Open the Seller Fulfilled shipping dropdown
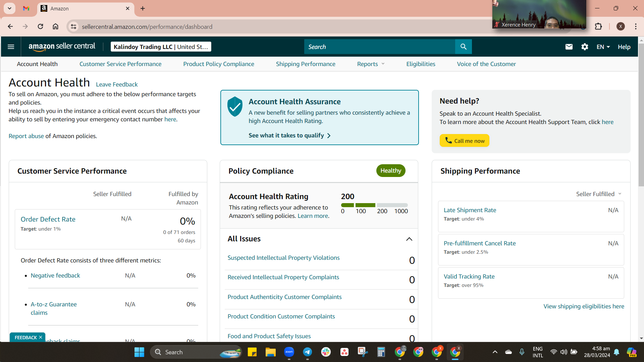Image resolution: width=644 pixels, height=362 pixels. (599, 194)
